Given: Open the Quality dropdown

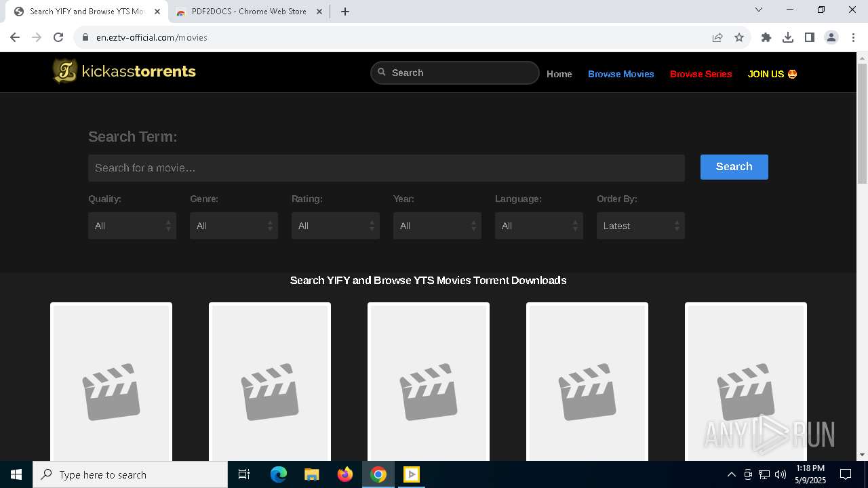Looking at the screenshot, I should [132, 226].
